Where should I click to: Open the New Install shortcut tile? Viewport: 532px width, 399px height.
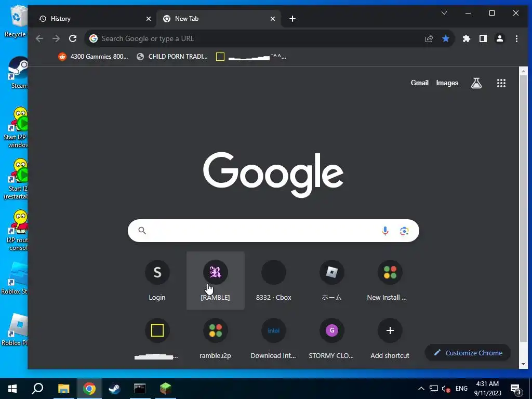[x=390, y=280]
